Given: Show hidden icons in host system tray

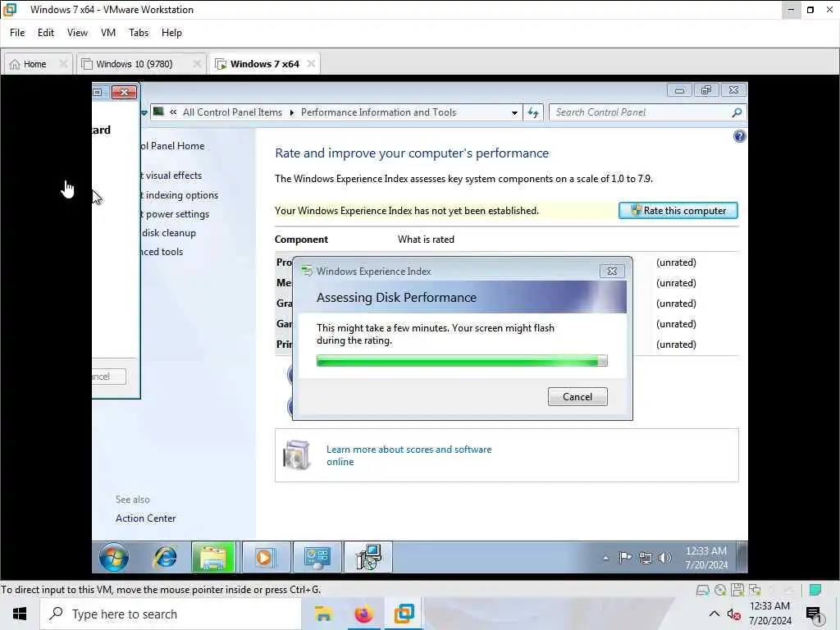Looking at the screenshot, I should tap(714, 614).
